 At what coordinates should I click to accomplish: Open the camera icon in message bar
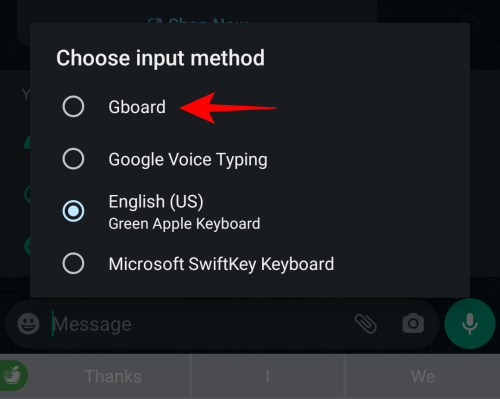tap(413, 323)
